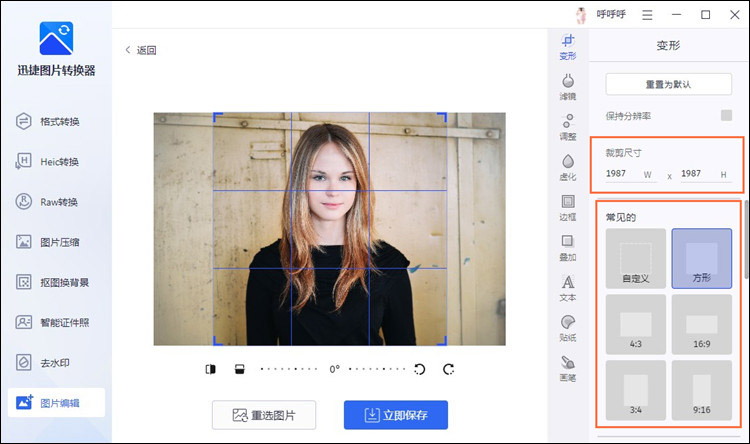750x444 pixels.
Task: Open the 边框 border tool
Action: pos(567,207)
